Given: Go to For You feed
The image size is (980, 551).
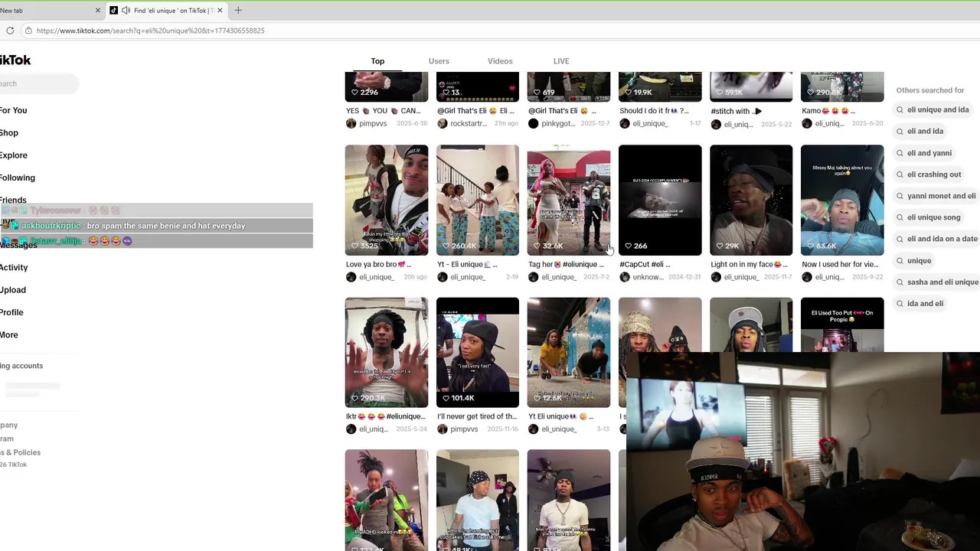Looking at the screenshot, I should (13, 110).
